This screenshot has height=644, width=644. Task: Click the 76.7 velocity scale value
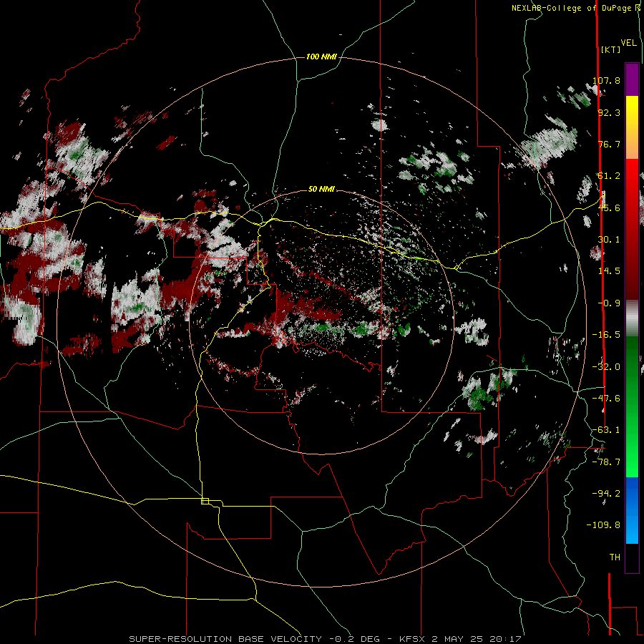click(609, 144)
